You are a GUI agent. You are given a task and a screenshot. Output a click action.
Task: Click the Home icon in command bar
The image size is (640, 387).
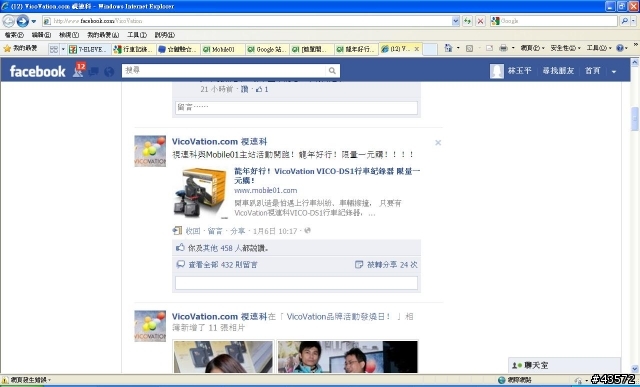tap(448, 48)
